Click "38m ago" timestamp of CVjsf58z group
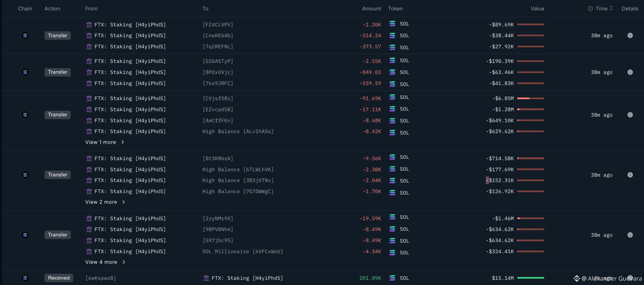 point(601,115)
